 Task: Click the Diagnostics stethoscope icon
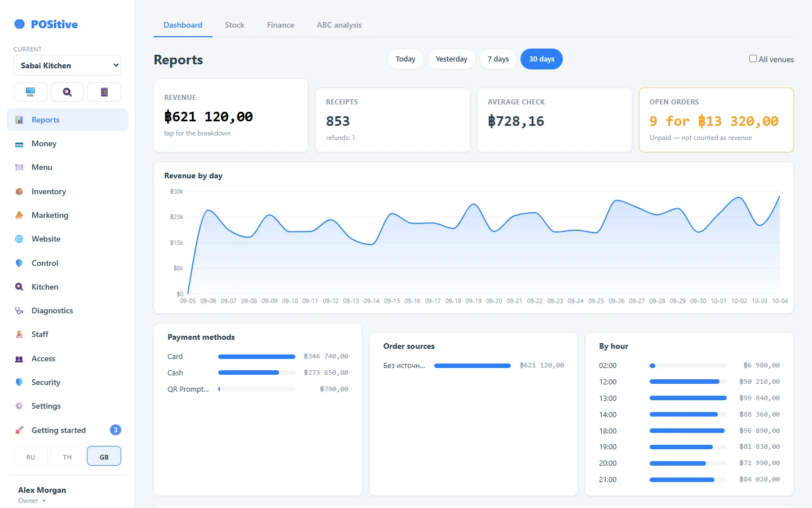pos(19,310)
